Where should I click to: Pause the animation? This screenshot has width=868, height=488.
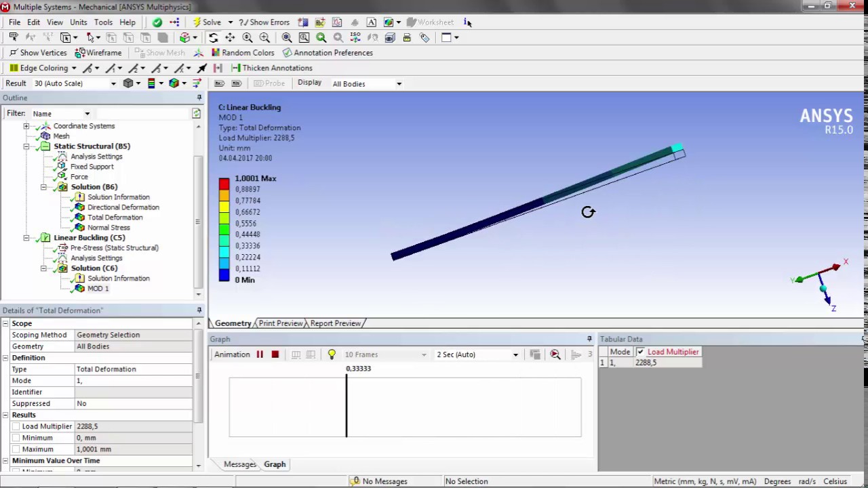pyautogui.click(x=260, y=354)
